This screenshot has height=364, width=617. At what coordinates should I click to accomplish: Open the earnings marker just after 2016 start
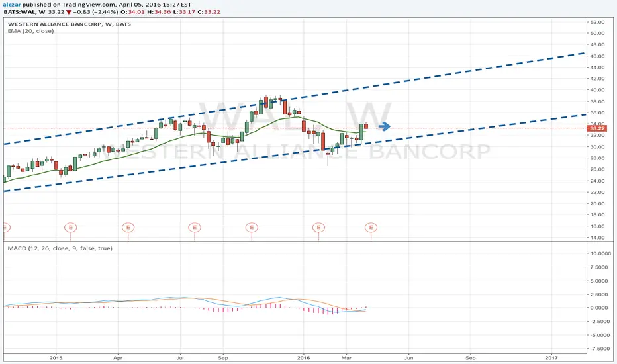point(318,227)
